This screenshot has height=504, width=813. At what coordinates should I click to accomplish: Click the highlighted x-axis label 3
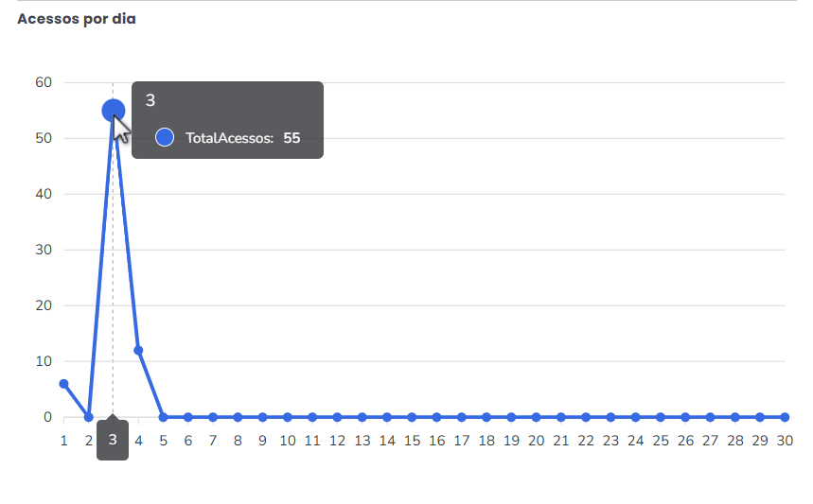pos(113,440)
